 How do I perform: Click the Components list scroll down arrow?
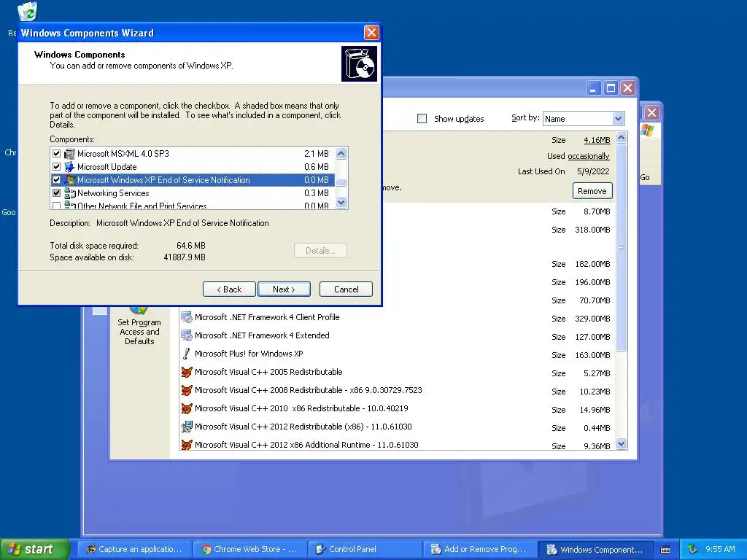[x=341, y=203]
